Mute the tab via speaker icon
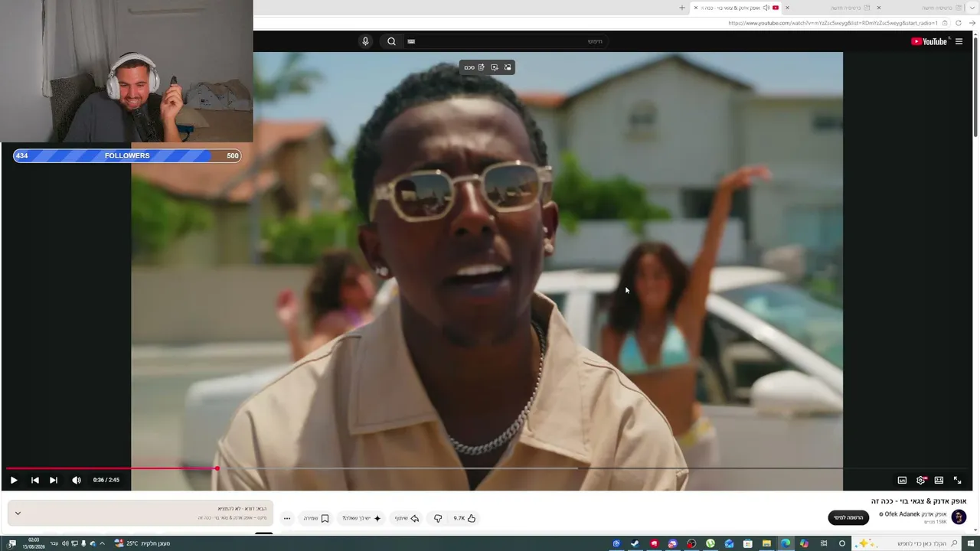The image size is (980, 551). click(x=766, y=8)
